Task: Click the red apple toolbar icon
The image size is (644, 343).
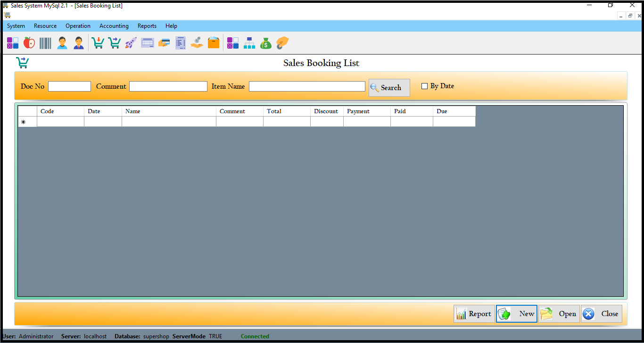Action: click(x=29, y=43)
